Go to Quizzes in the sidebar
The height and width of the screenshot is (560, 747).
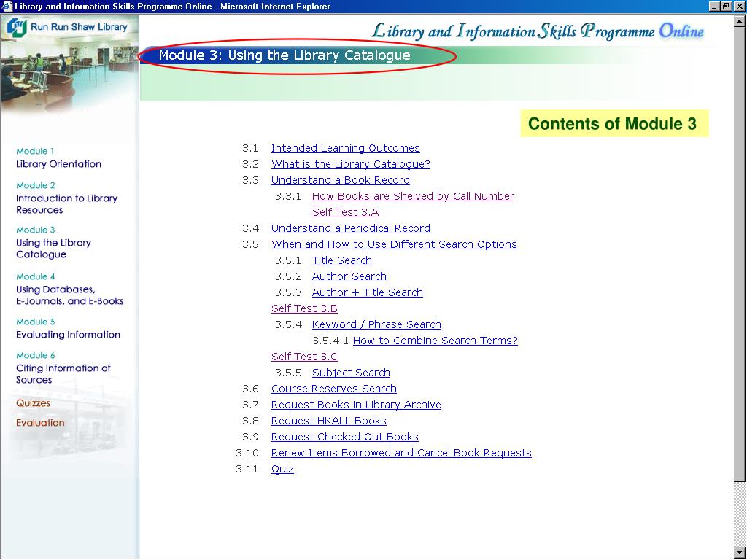tap(33, 402)
